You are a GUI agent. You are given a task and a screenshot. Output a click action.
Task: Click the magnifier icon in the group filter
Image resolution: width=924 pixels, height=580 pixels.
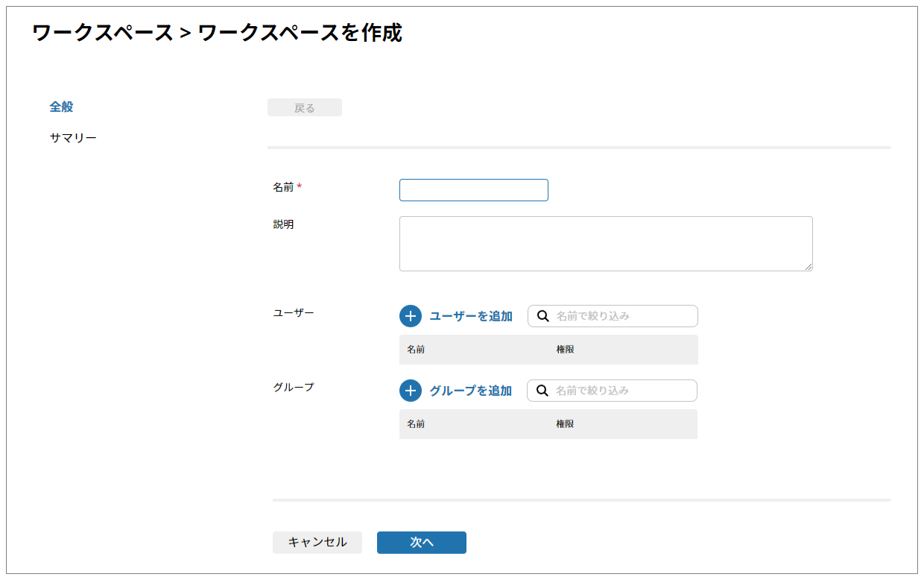(542, 391)
